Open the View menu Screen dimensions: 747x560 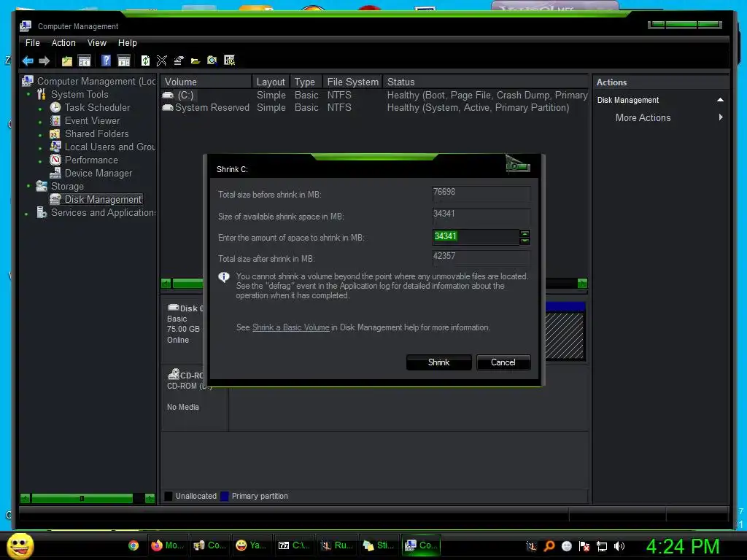[97, 43]
